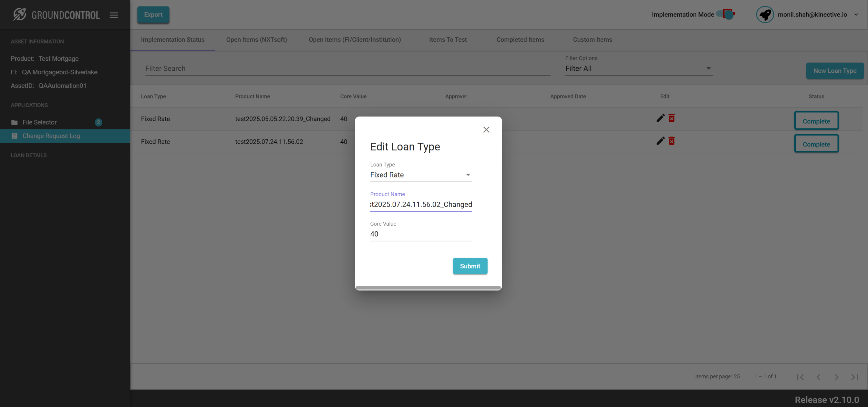Expand the Filter Options dropdown

pyautogui.click(x=638, y=68)
